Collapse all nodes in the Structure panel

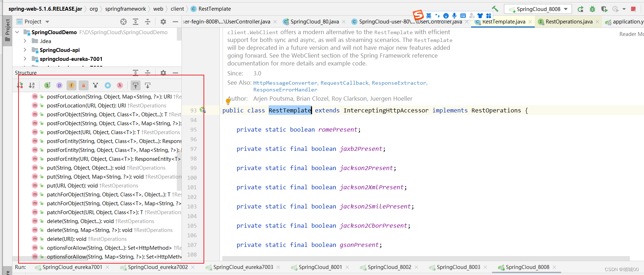[148, 73]
